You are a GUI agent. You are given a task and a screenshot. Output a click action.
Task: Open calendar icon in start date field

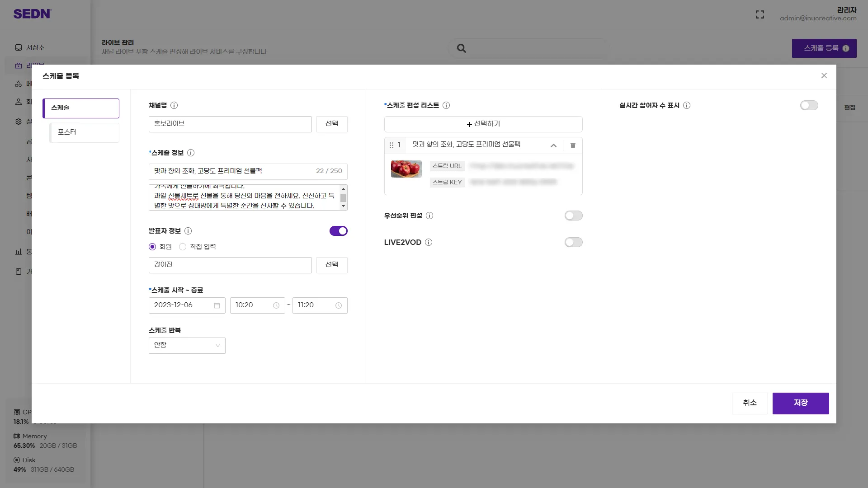point(217,305)
